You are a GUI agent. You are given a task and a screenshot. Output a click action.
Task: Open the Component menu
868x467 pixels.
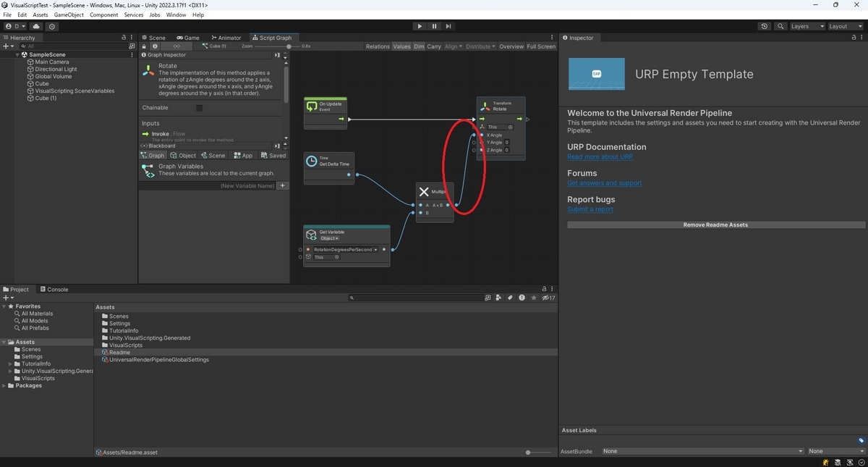coord(104,14)
